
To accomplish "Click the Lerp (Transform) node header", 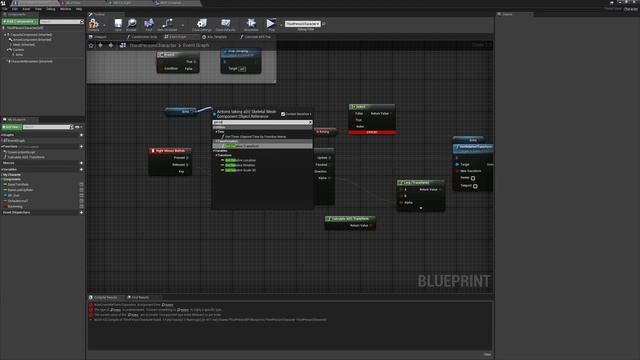I will (x=421, y=182).
